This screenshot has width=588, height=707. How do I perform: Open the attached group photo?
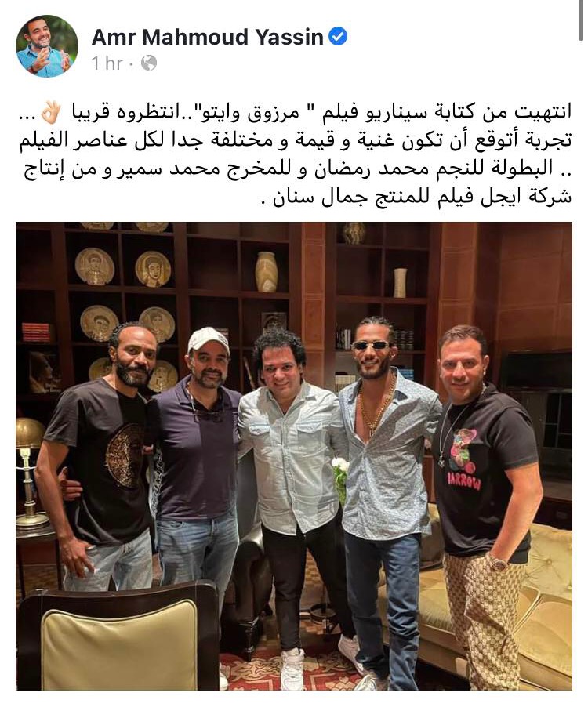tap(294, 456)
